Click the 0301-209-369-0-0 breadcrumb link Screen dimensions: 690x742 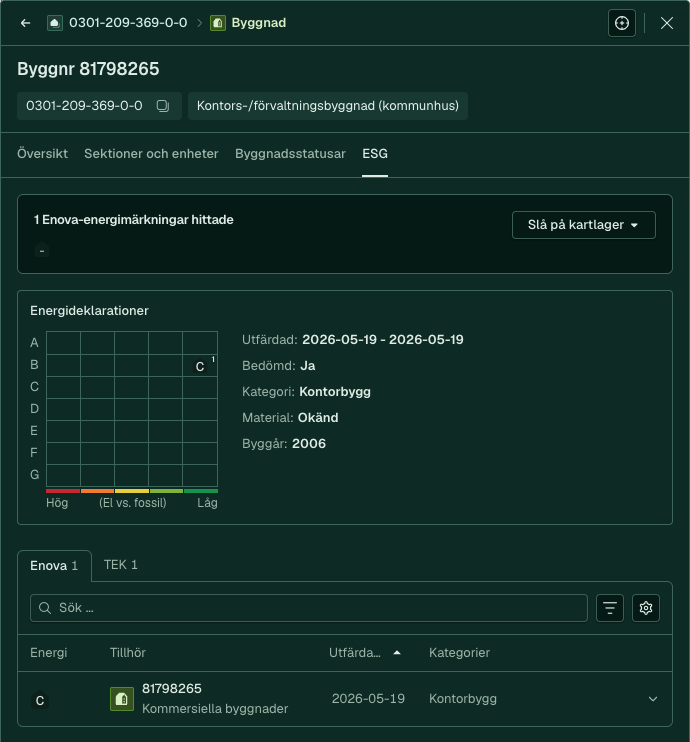coord(128,23)
